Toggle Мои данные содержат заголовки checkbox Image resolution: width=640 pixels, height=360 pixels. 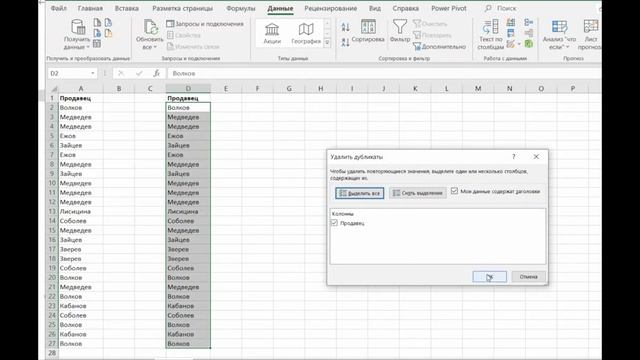click(455, 191)
